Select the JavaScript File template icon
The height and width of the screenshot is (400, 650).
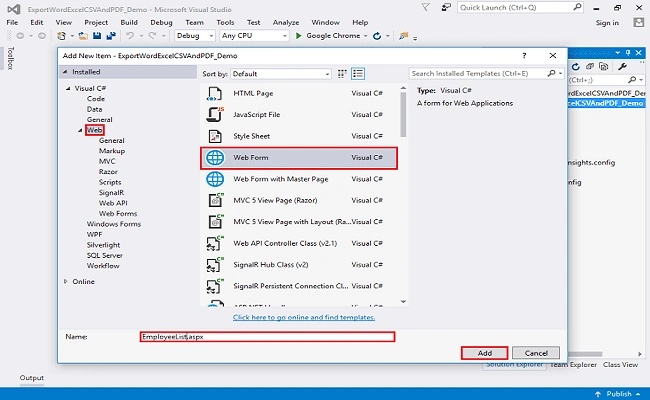(x=215, y=115)
